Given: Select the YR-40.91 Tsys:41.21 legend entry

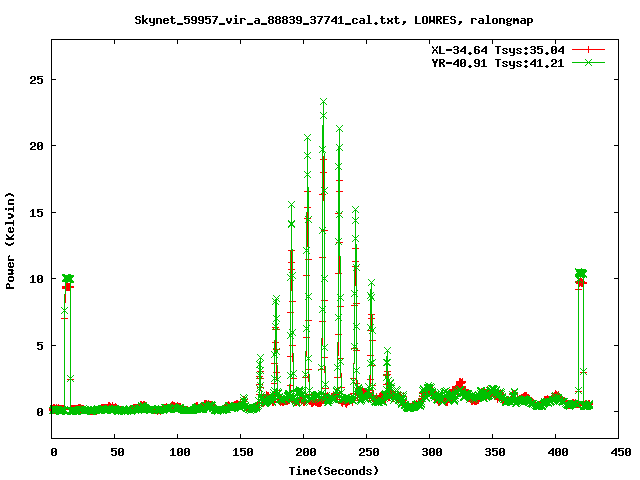Looking at the screenshot, I should point(498,63).
